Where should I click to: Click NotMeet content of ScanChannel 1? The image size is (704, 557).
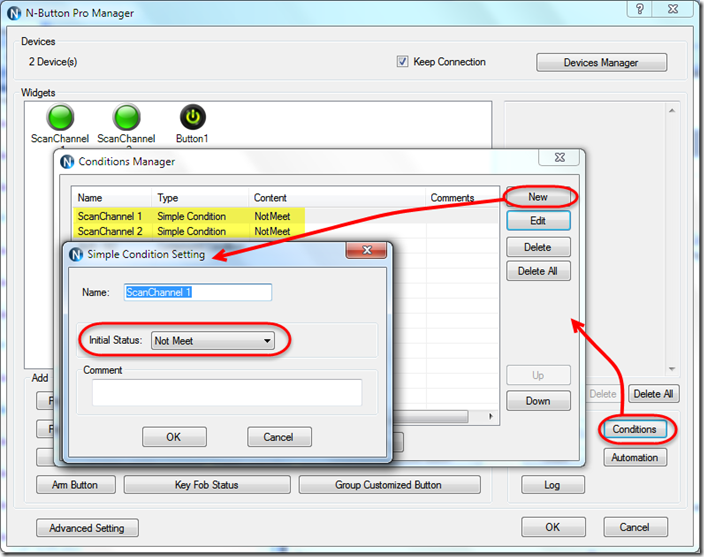coord(272,216)
